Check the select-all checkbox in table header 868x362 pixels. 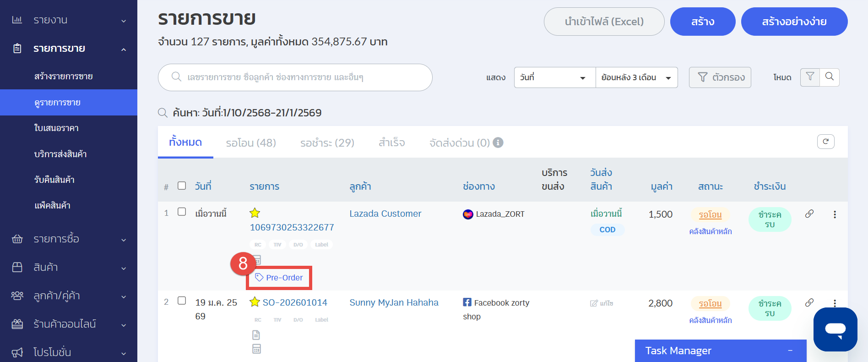coord(182,186)
